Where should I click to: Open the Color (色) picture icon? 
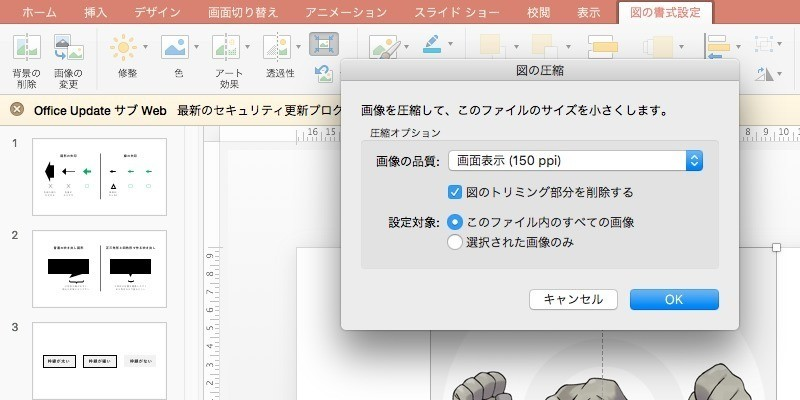175,47
